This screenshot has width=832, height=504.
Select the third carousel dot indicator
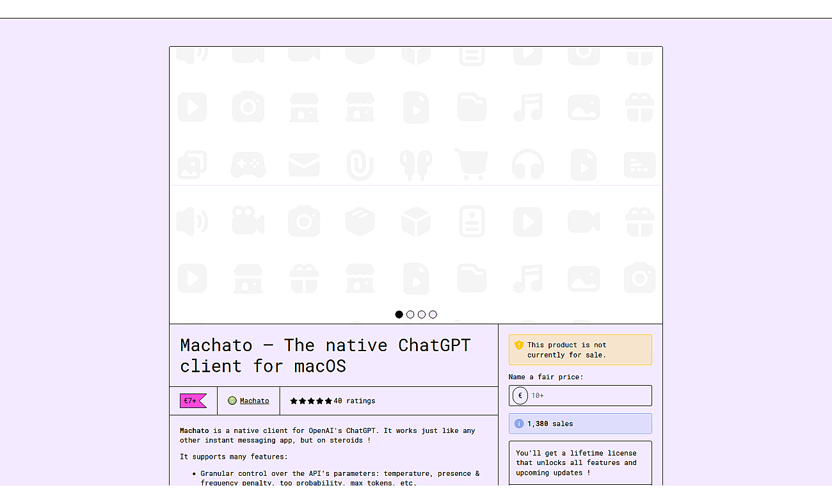point(422,314)
